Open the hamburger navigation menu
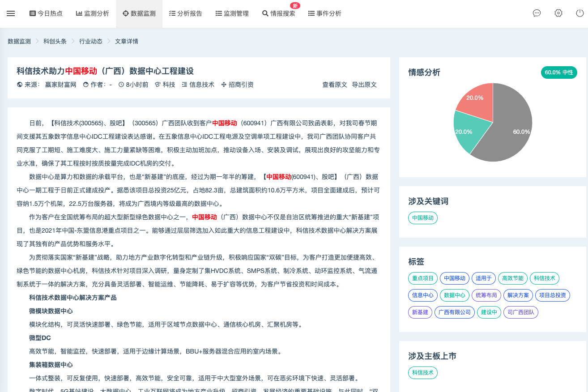 pyautogui.click(x=11, y=13)
